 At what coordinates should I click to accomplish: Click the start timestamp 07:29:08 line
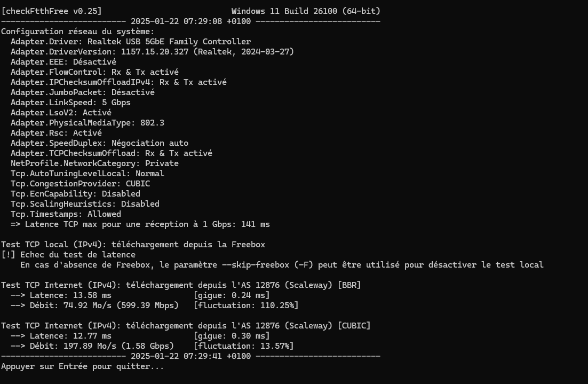190,21
